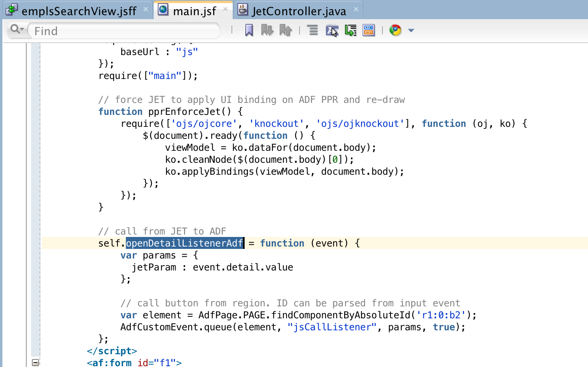Open the search options magnifier dropdown

(x=17, y=30)
